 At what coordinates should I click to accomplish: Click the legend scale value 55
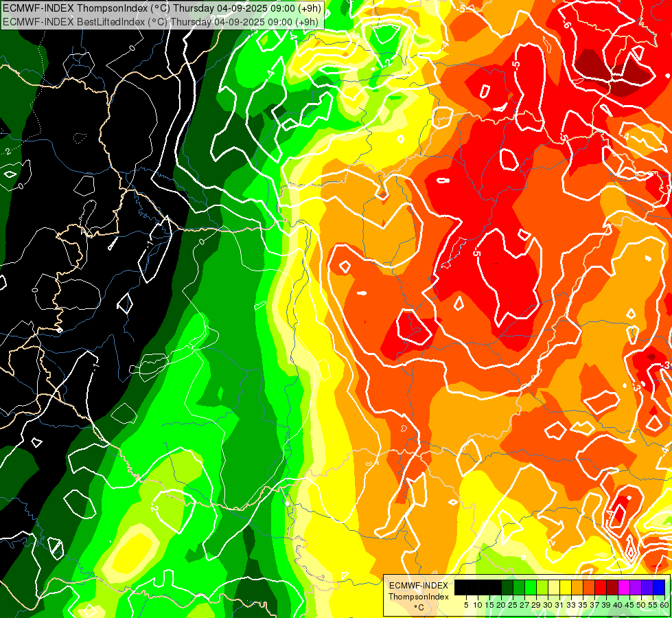[x=653, y=605]
